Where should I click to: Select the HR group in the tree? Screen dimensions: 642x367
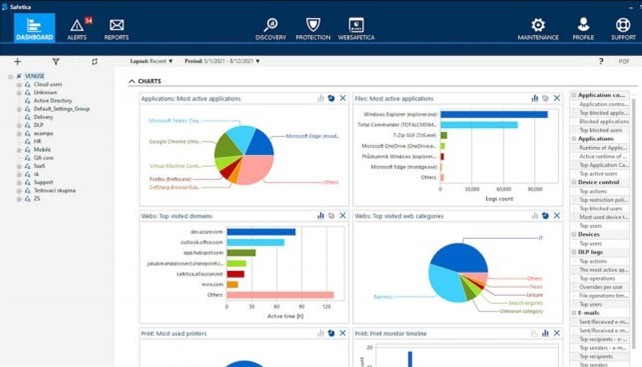(37, 141)
